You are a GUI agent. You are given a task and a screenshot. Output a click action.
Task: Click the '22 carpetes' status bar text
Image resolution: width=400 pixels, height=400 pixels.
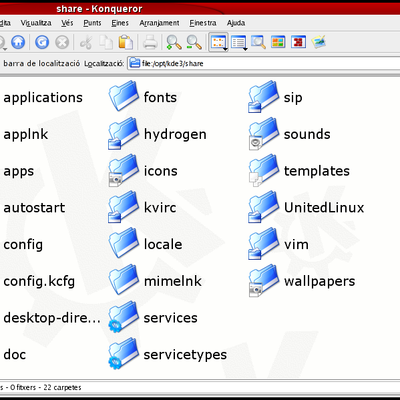(62, 388)
